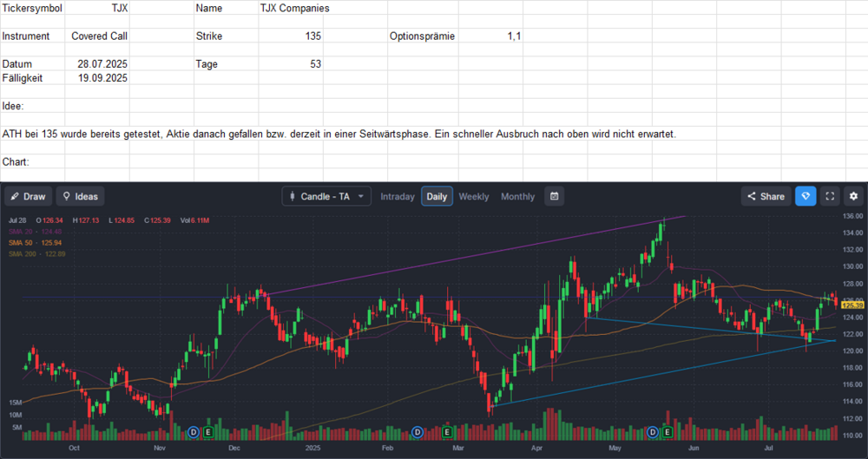Select the Daily timeframe

(x=437, y=196)
